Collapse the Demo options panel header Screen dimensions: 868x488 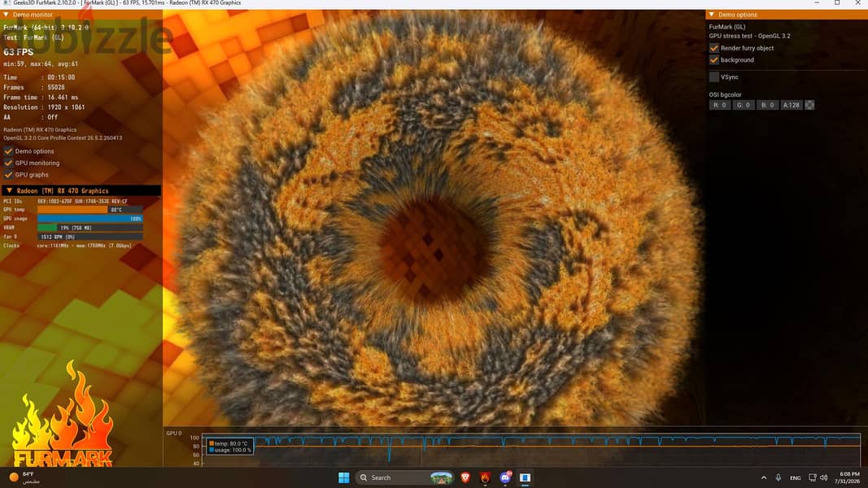(712, 15)
